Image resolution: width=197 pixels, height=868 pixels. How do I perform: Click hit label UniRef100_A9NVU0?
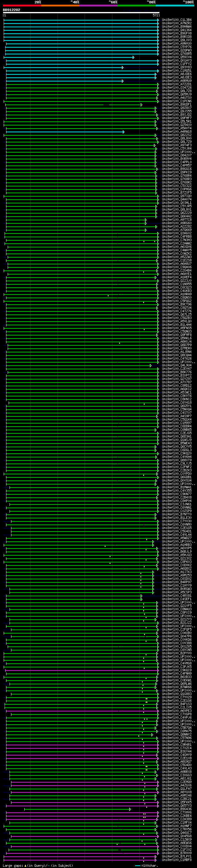click(x=177, y=43)
